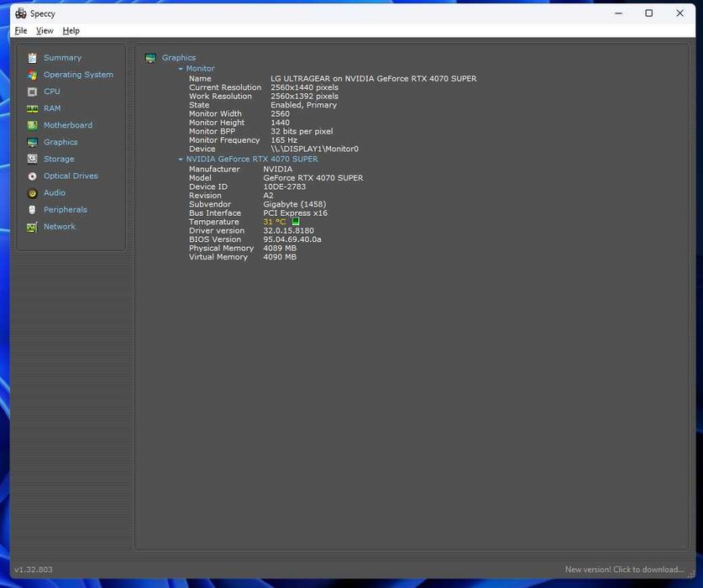Viewport: 703px width, 588px height.
Task: Click Physical Memory 4089 MB value
Action: coord(280,248)
